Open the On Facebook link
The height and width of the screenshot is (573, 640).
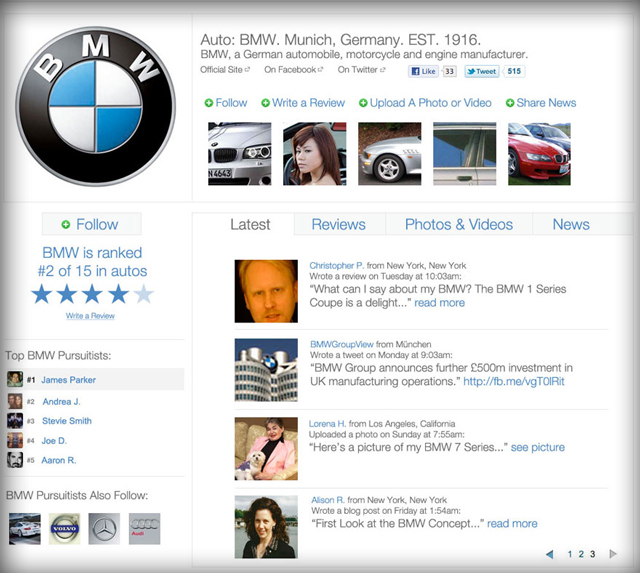[293, 70]
